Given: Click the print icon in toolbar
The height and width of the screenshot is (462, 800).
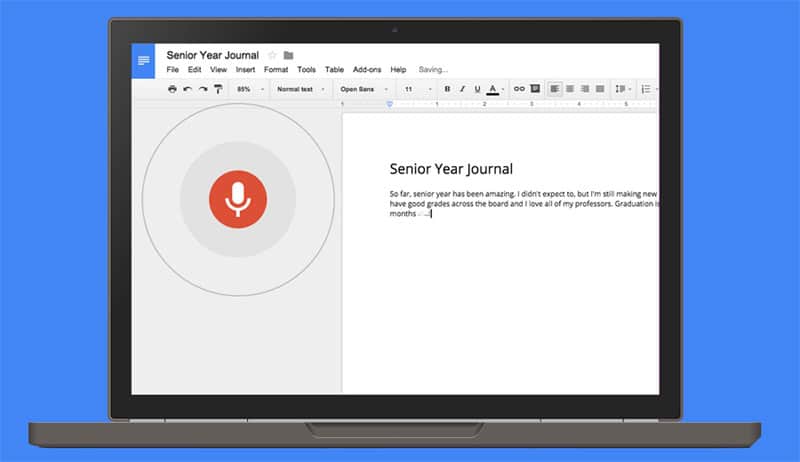Looking at the screenshot, I should pos(172,89).
